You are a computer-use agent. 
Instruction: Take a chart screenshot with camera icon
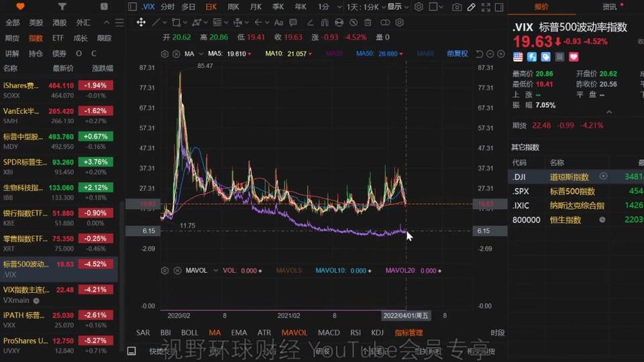click(x=457, y=7)
